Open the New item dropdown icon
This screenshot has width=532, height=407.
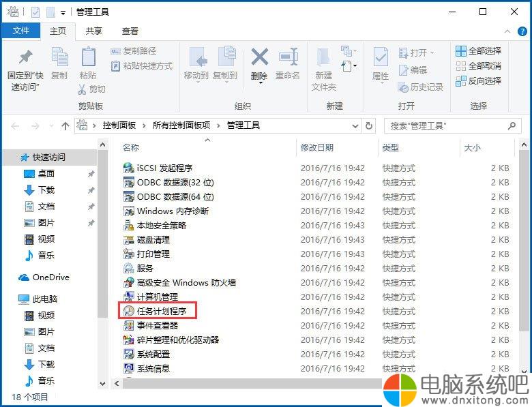pos(349,51)
